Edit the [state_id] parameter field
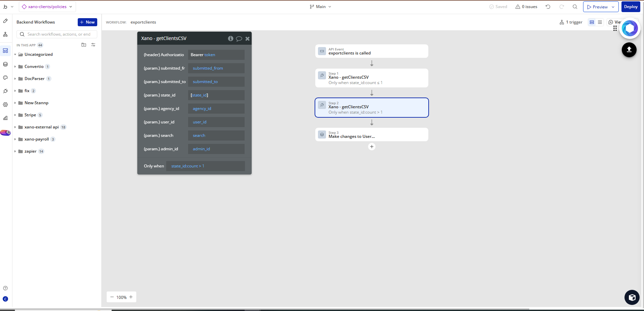 [216, 95]
